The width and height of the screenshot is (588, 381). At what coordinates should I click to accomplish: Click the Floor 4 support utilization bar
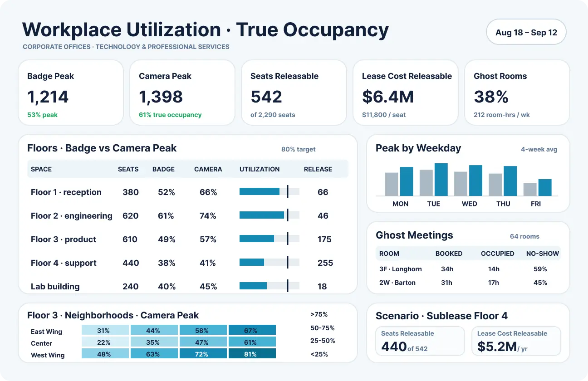coord(269,262)
